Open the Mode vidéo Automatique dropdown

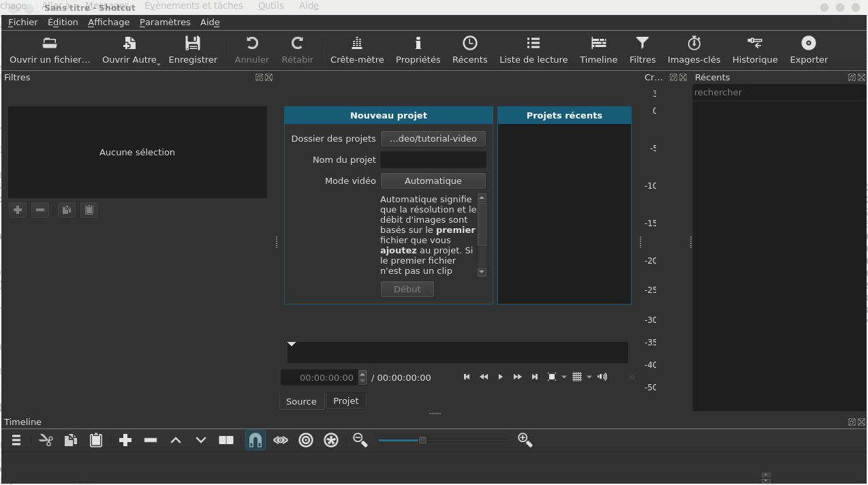[x=433, y=181]
